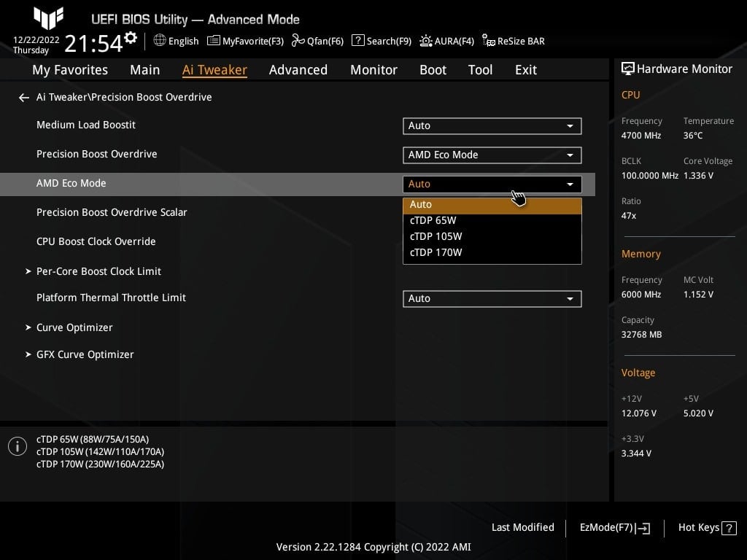
Task: Click the Memory frequency 6000 MHz value
Action: tap(640, 295)
